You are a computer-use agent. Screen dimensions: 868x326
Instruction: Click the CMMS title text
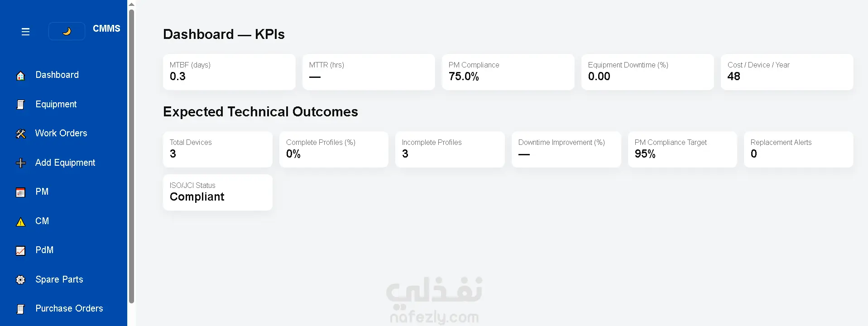point(106,29)
